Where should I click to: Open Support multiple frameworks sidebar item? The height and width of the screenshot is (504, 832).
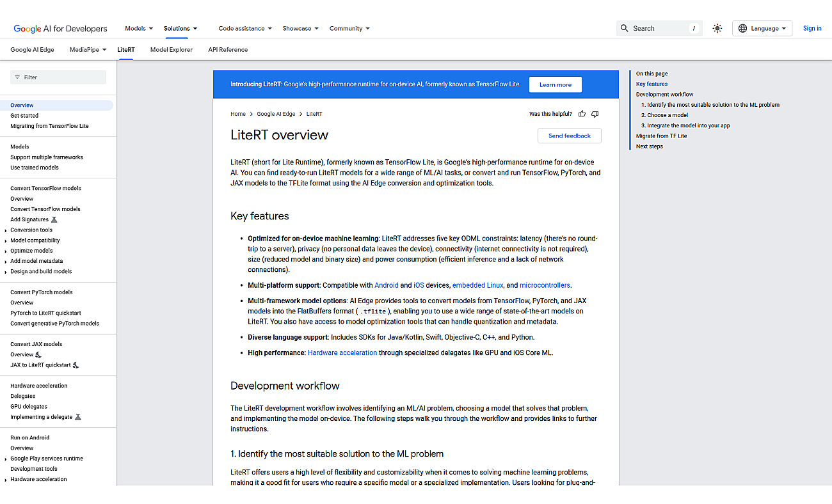pos(47,157)
